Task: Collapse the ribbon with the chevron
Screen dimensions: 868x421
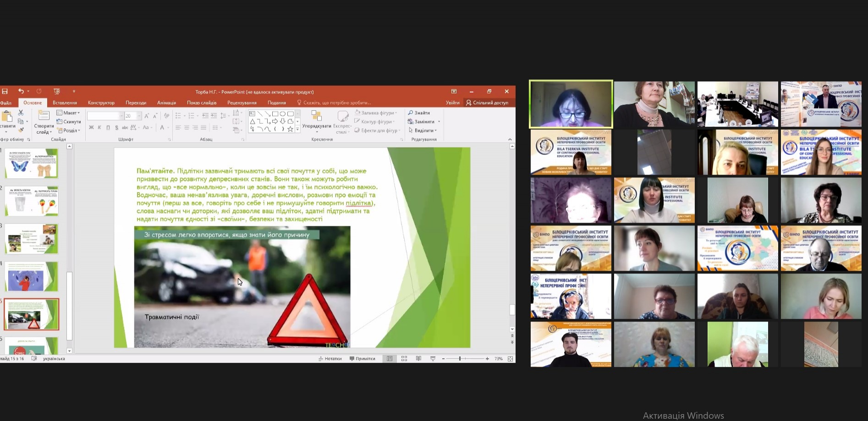Action: 510,139
